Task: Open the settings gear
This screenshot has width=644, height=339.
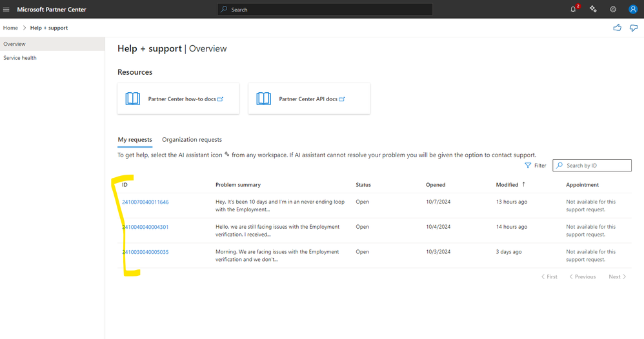Action: (x=613, y=9)
